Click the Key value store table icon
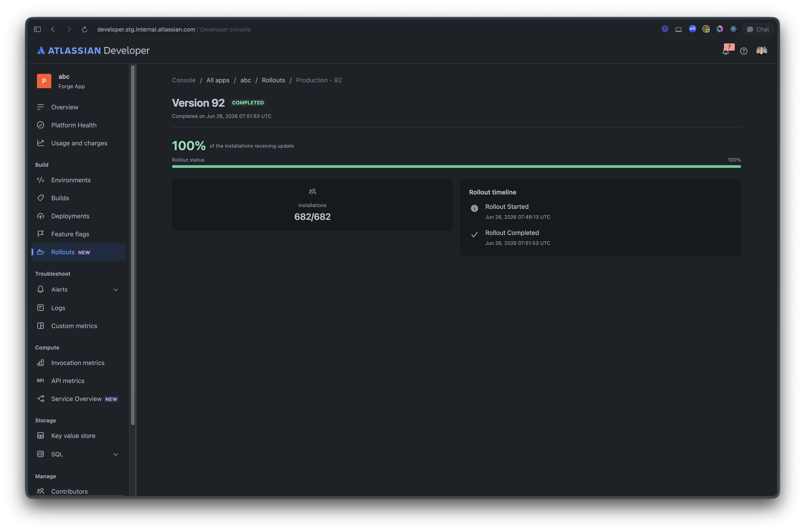 click(x=40, y=436)
